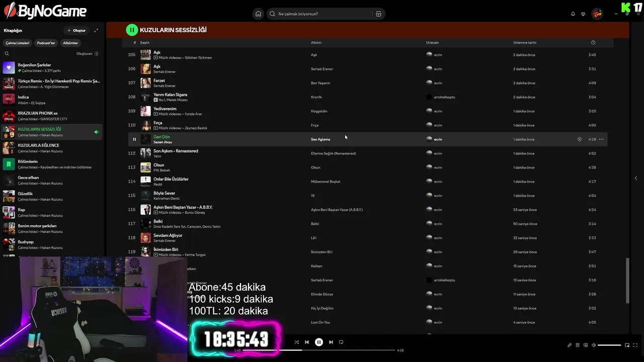The height and width of the screenshot is (362, 644).
Task: Skip to the previous track
Action: pyautogui.click(x=307, y=342)
